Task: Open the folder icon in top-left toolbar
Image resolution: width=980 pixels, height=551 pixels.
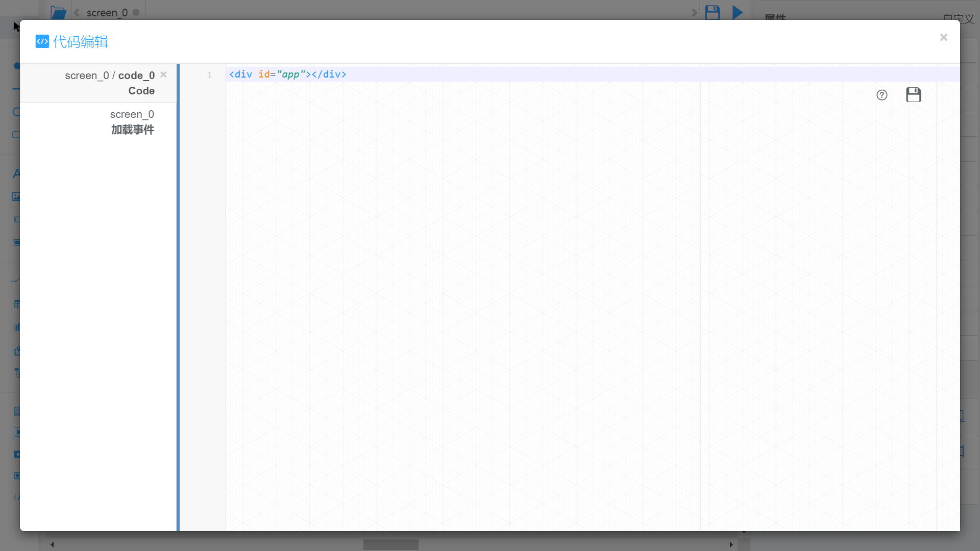Action: pyautogui.click(x=58, y=12)
